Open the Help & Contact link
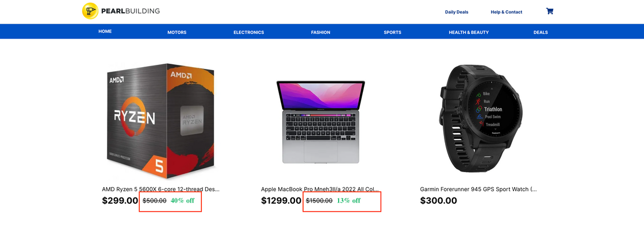The height and width of the screenshot is (233, 644). tap(506, 12)
